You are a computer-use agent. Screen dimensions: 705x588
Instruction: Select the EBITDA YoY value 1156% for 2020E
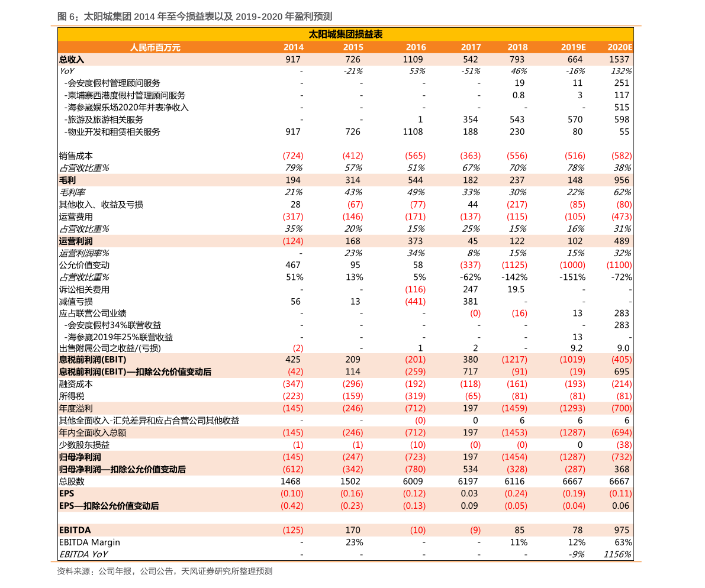[x=617, y=554]
